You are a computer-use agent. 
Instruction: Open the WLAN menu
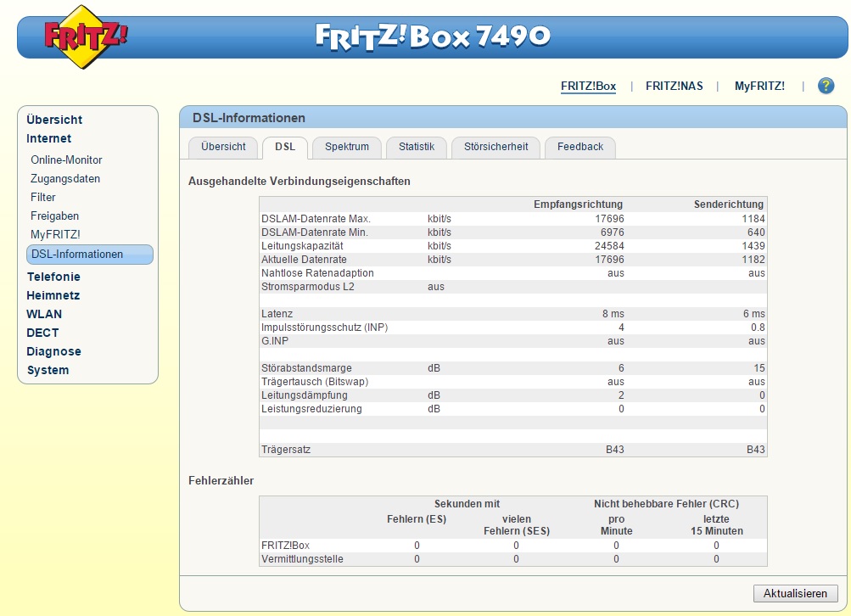point(44,314)
